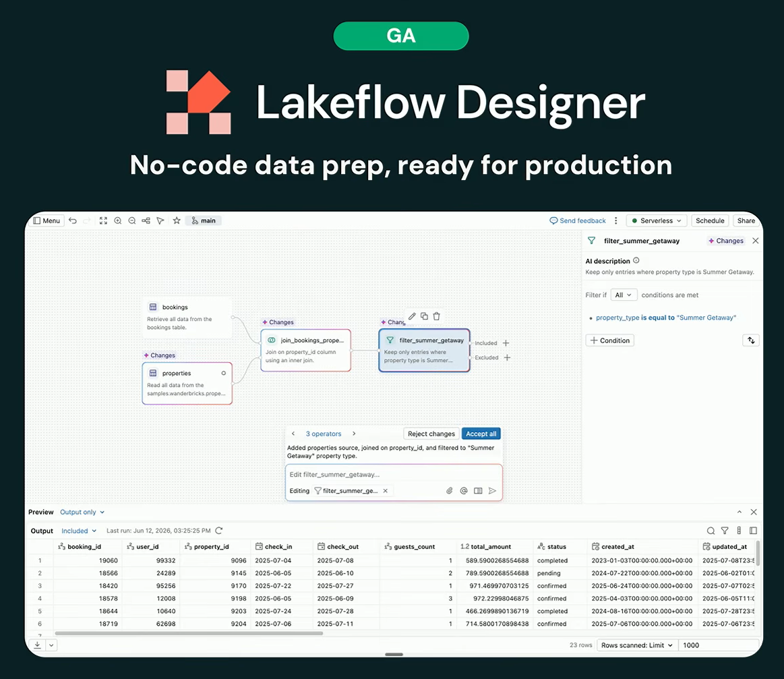Screen dimensions: 784x679
Task: Click the booking_id column header
Action: (88, 546)
